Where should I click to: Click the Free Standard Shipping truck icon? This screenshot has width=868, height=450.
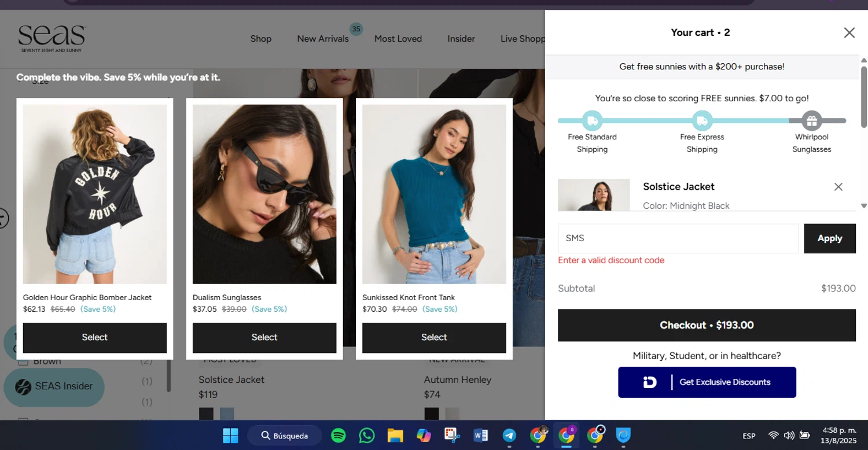pyautogui.click(x=592, y=121)
